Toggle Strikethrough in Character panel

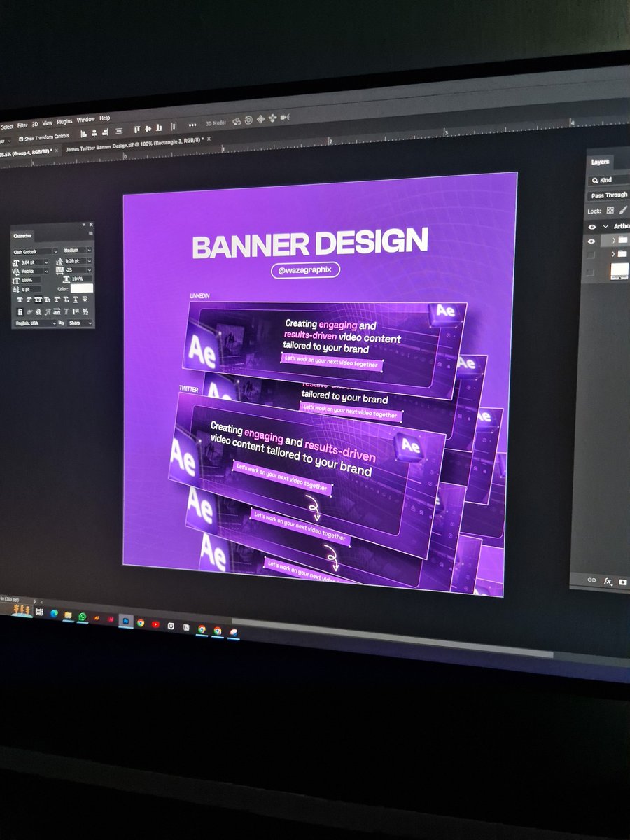pos(85,300)
